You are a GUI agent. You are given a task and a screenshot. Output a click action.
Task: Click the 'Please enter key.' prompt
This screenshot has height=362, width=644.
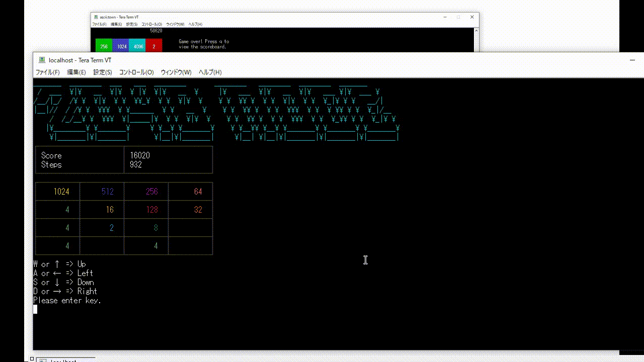(x=67, y=301)
